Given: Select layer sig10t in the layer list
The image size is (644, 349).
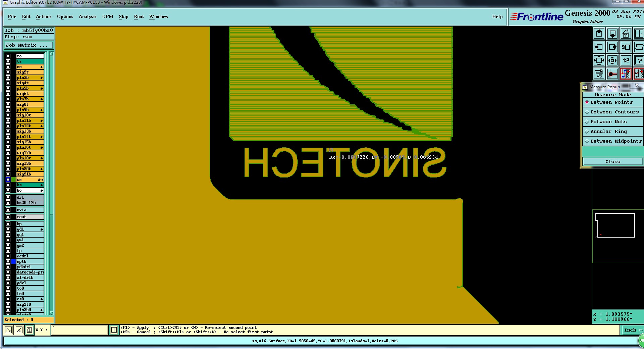Looking at the screenshot, I should coord(30,115).
